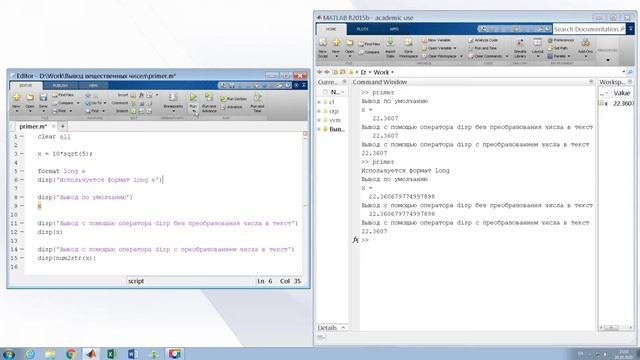Click Parallel in MATLAB toolbar
640x360 pixels.
(559, 56)
